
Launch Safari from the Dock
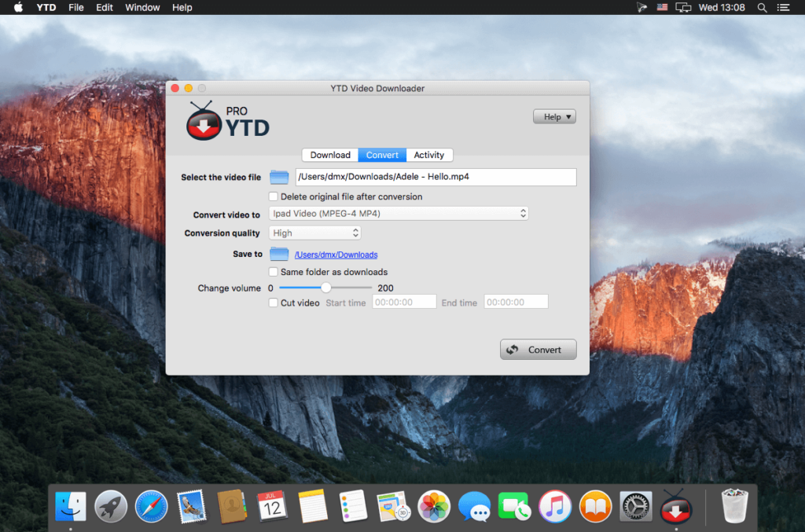[x=152, y=506]
